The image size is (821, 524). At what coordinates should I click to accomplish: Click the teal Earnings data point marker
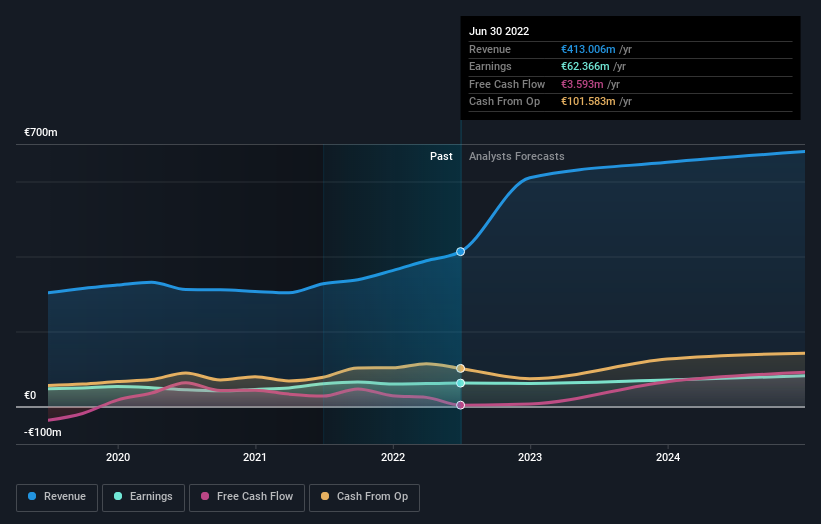pyautogui.click(x=460, y=383)
